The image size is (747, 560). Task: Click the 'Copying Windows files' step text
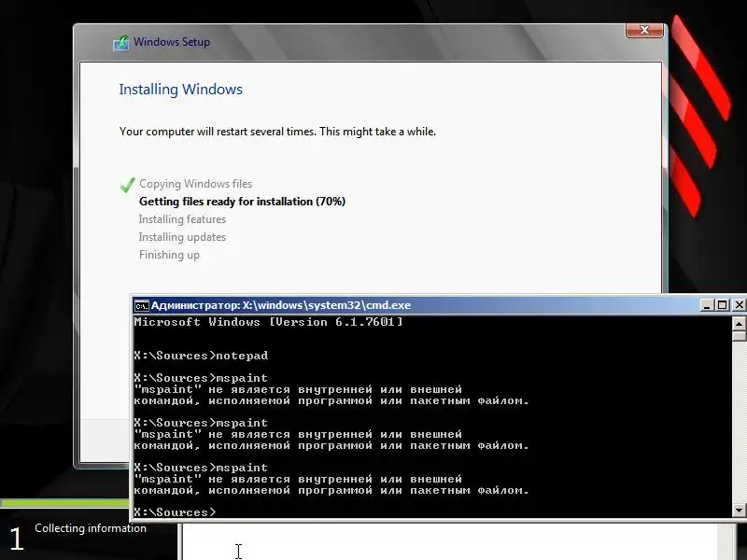[196, 184]
